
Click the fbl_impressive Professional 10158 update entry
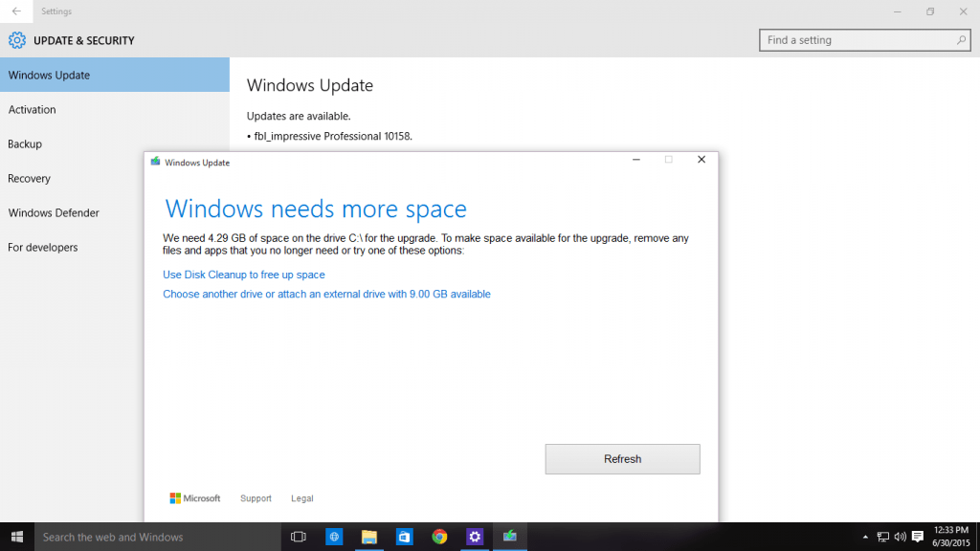(329, 136)
